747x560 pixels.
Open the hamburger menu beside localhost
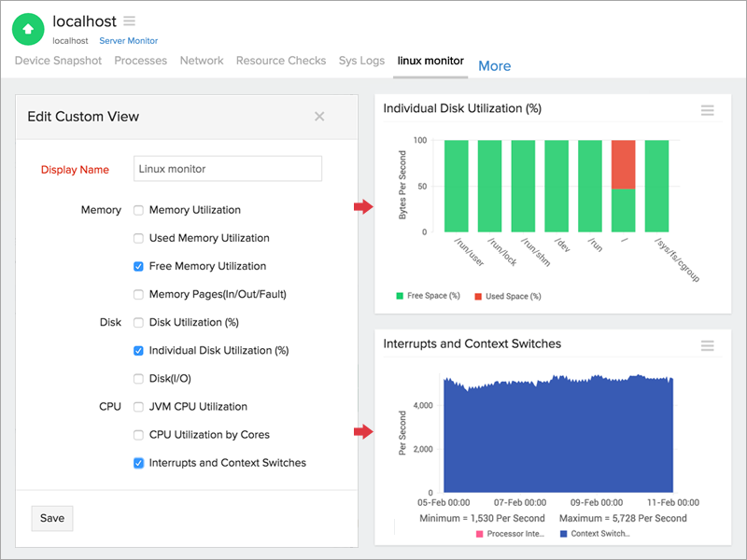click(128, 21)
